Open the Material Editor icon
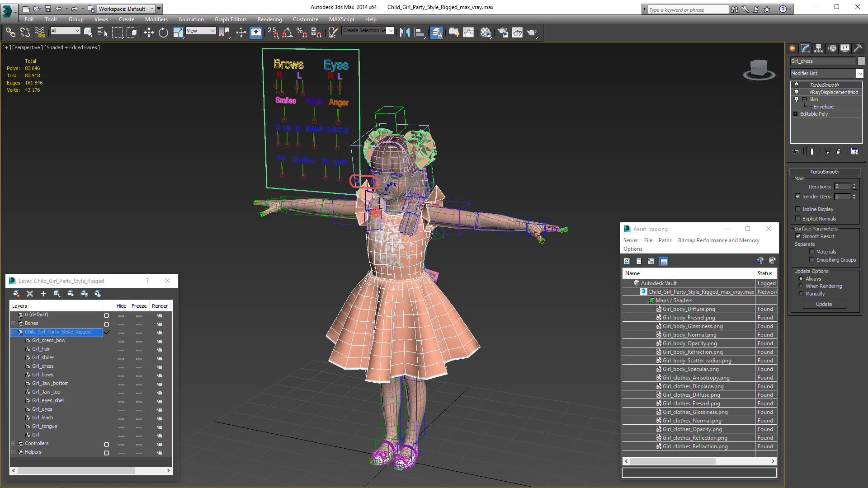This screenshot has height=488, width=868. [486, 32]
